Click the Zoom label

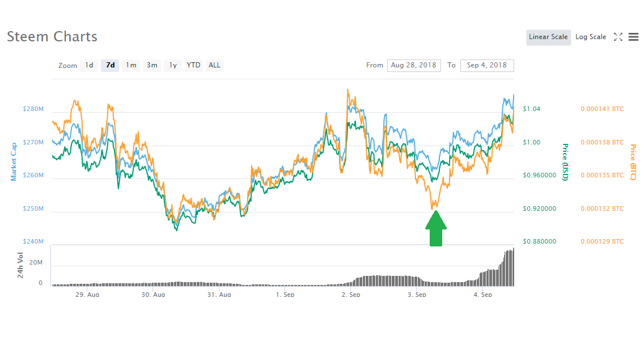tap(68, 66)
